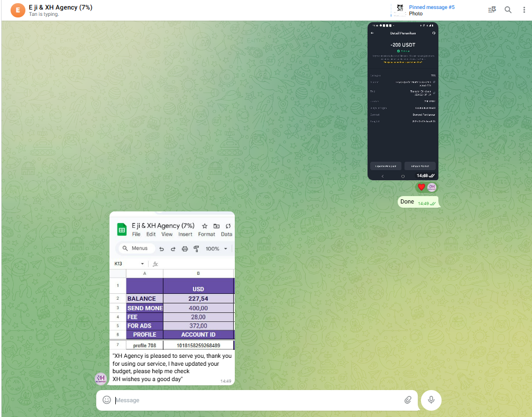The width and height of the screenshot is (532, 417).
Task: Click the pinned message QR thumbnail
Action: coord(400,10)
